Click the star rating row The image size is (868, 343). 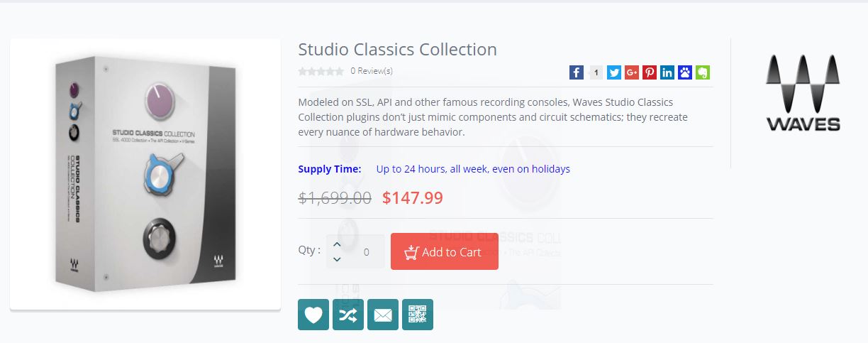[x=321, y=71]
